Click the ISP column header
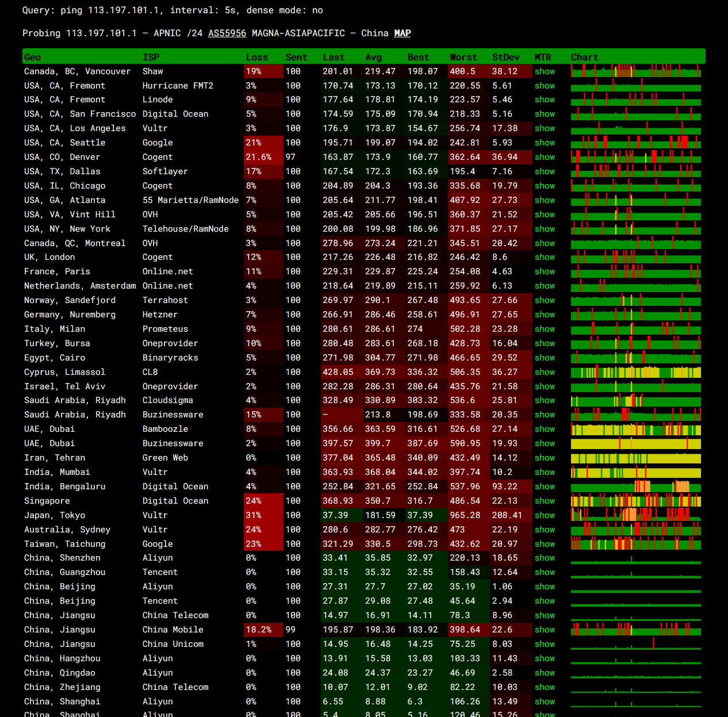 tap(151, 57)
